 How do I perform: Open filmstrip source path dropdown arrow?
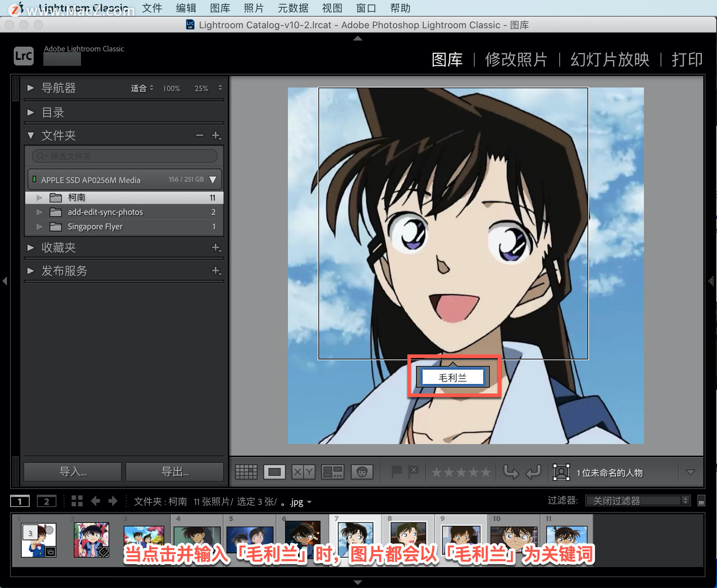309,503
